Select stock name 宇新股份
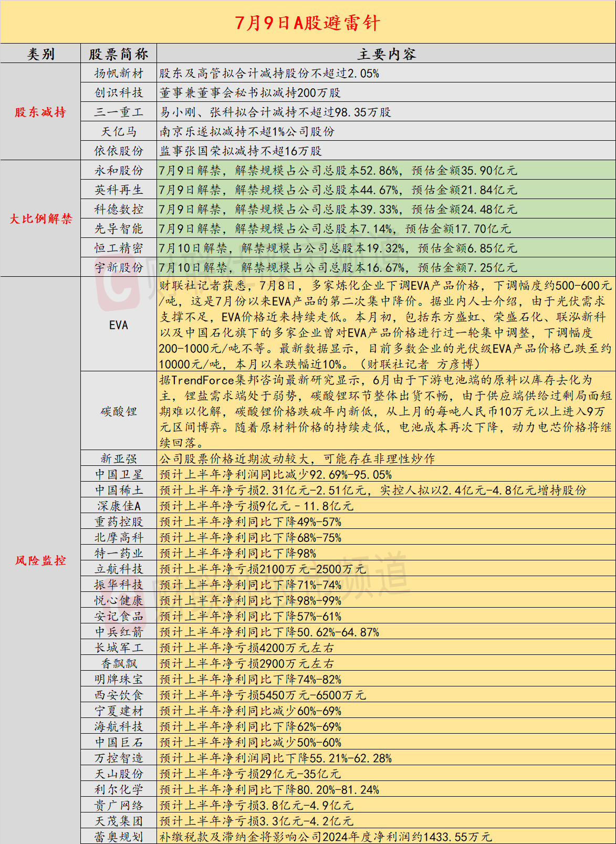 click(119, 268)
